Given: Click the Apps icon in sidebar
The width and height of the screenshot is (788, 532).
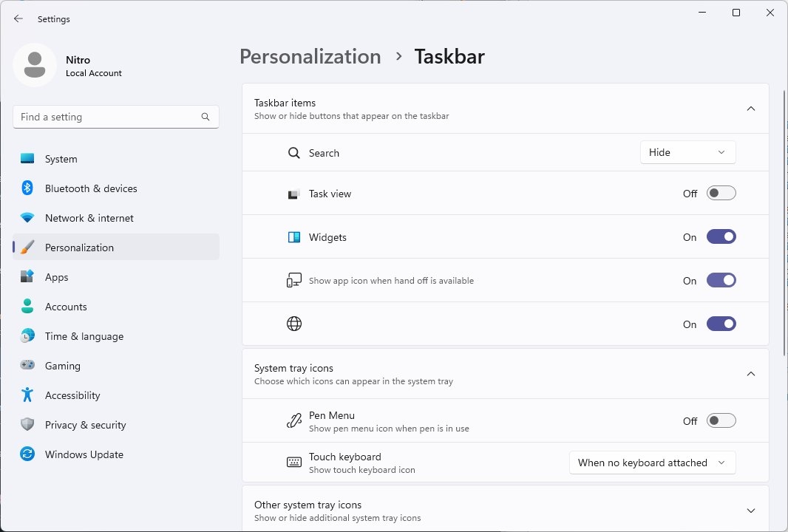Looking at the screenshot, I should click(27, 276).
